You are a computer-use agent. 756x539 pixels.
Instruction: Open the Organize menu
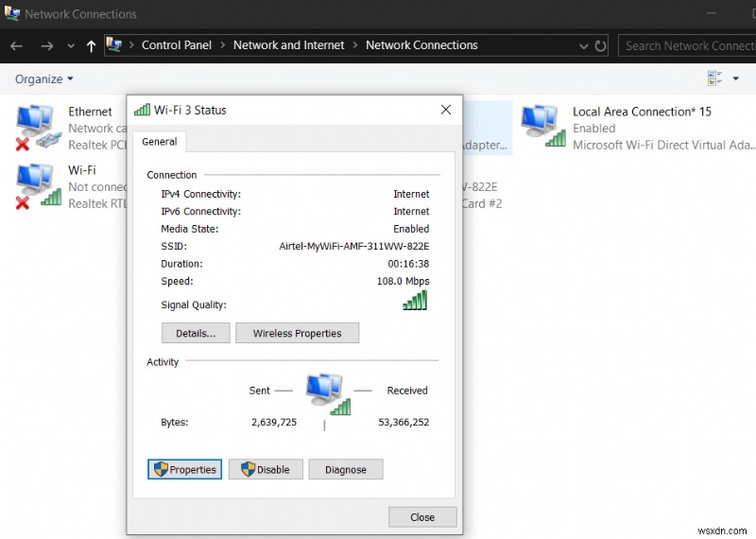pyautogui.click(x=43, y=79)
